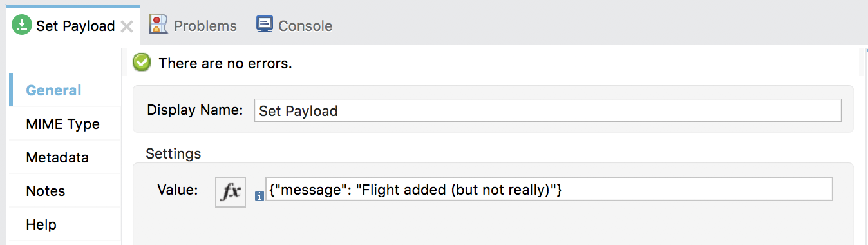868x245 pixels.
Task: Close the Set Payload tab
Action: (x=127, y=26)
